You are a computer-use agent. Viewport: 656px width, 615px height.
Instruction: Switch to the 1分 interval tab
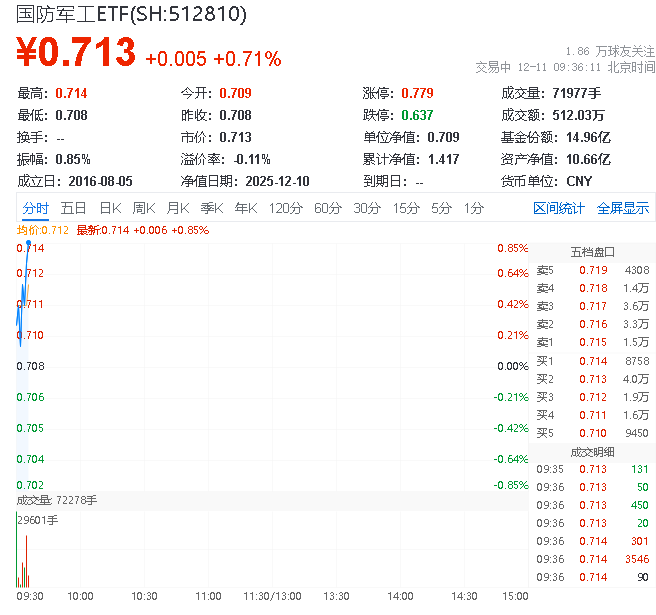[x=473, y=208]
